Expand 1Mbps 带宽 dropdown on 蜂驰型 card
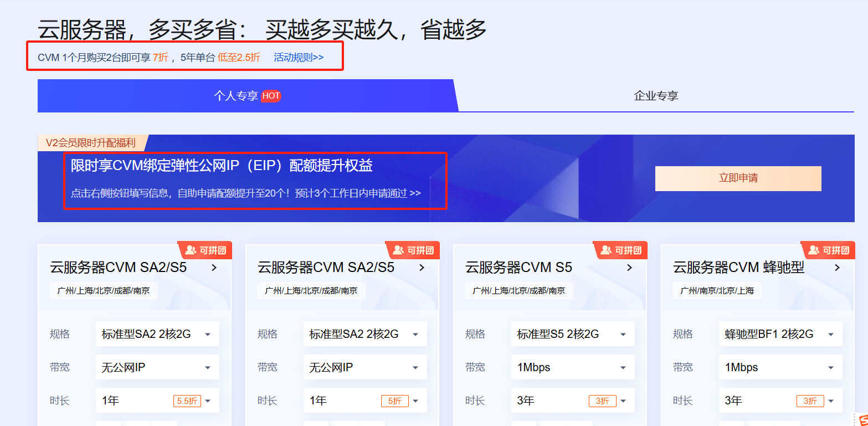The height and width of the screenshot is (426, 868). (x=780, y=367)
